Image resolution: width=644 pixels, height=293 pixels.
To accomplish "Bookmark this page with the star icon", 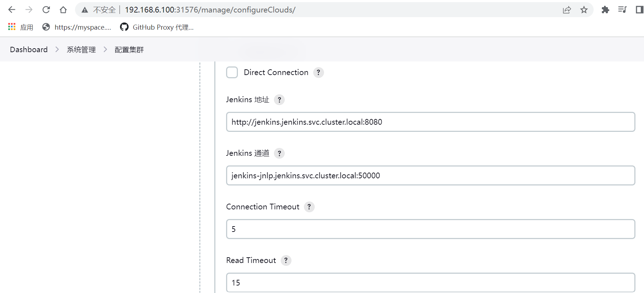I will tap(584, 10).
